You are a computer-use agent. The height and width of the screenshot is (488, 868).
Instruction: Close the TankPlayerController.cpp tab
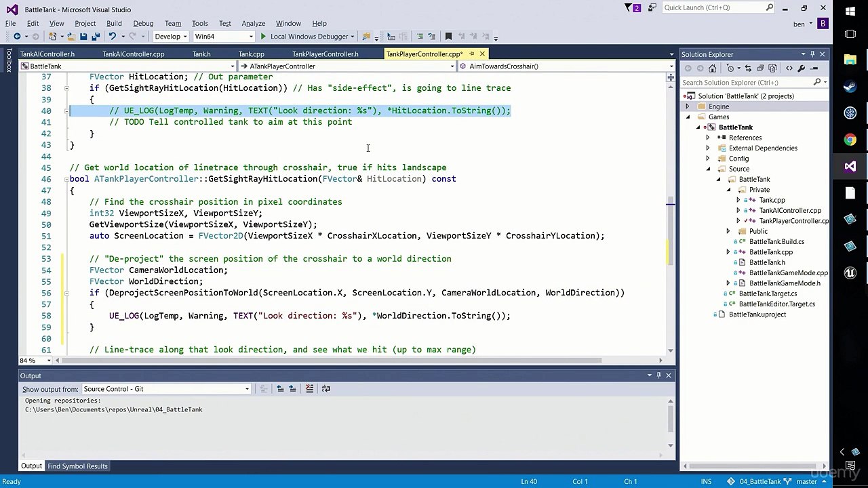[x=482, y=54]
